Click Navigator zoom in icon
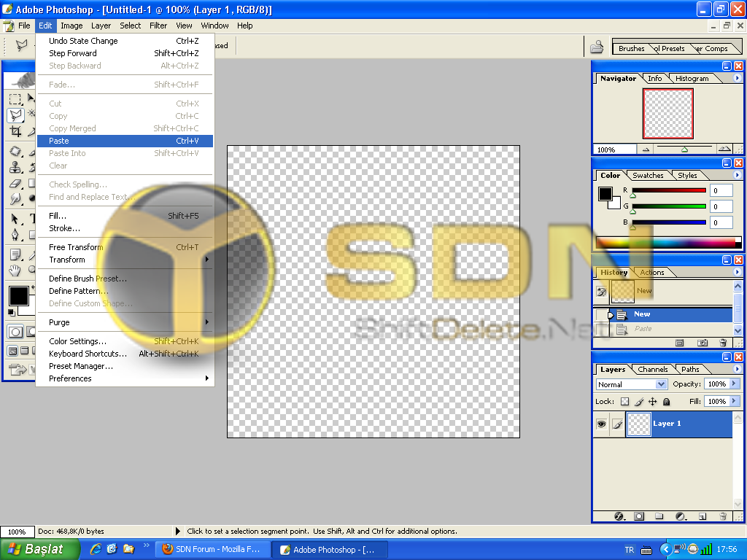The height and width of the screenshot is (560, 747). 724,149
